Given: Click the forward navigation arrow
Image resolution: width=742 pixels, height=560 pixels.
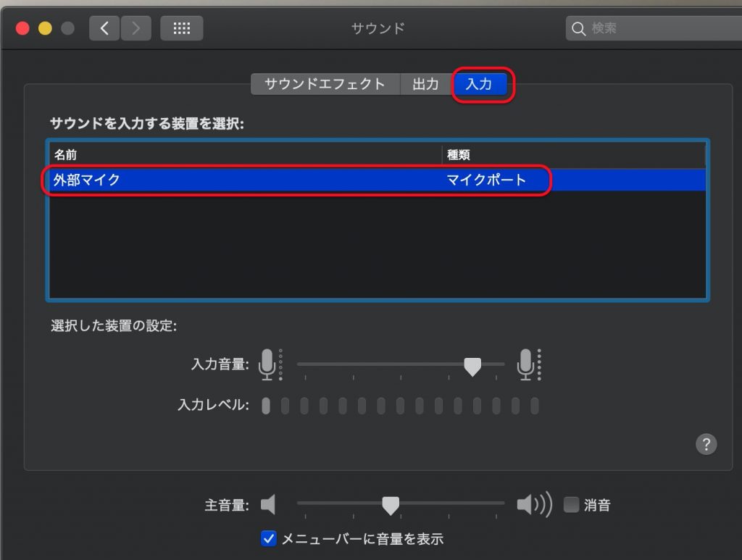Looking at the screenshot, I should [135, 28].
